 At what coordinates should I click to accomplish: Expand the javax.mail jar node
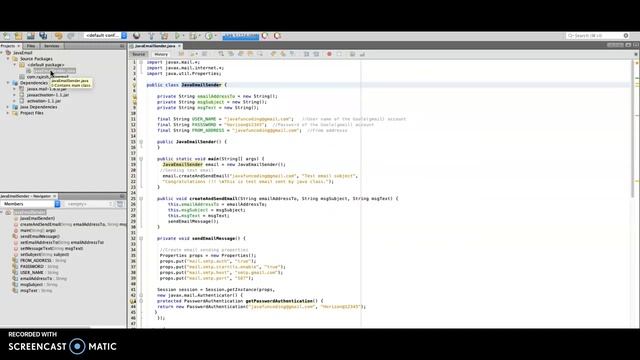pos(15,89)
